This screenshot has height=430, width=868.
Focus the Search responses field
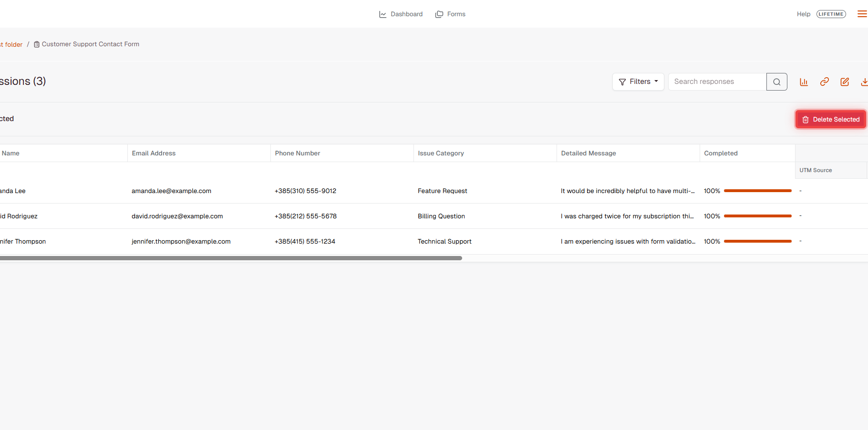717,82
